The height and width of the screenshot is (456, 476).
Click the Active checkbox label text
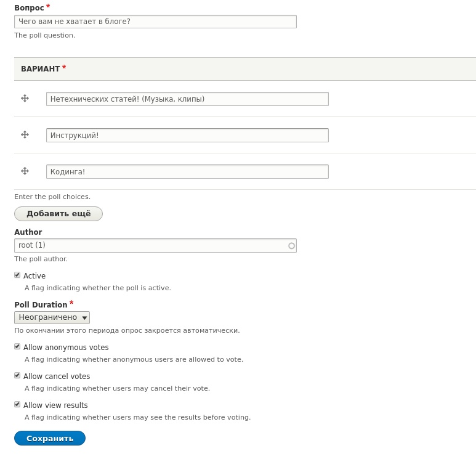pyautogui.click(x=34, y=276)
